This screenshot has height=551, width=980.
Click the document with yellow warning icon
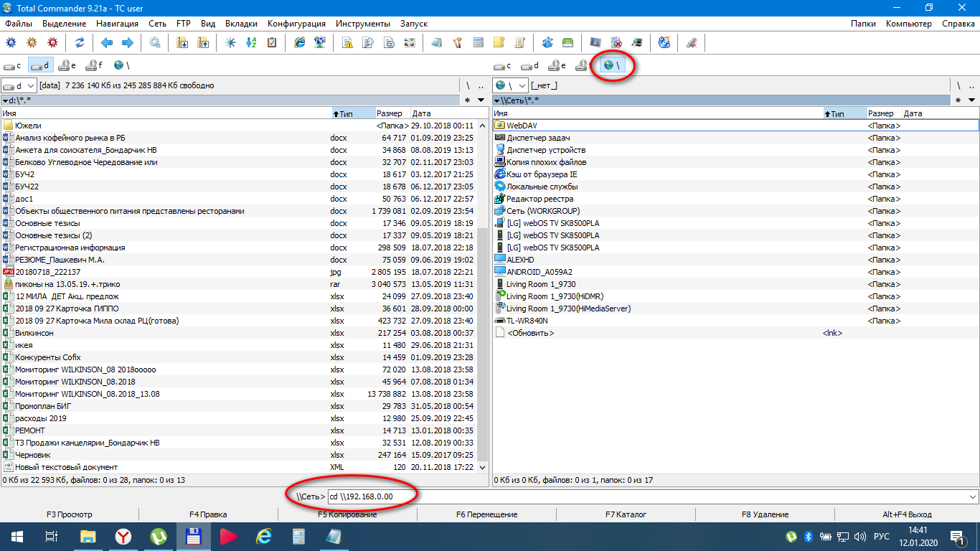click(348, 42)
